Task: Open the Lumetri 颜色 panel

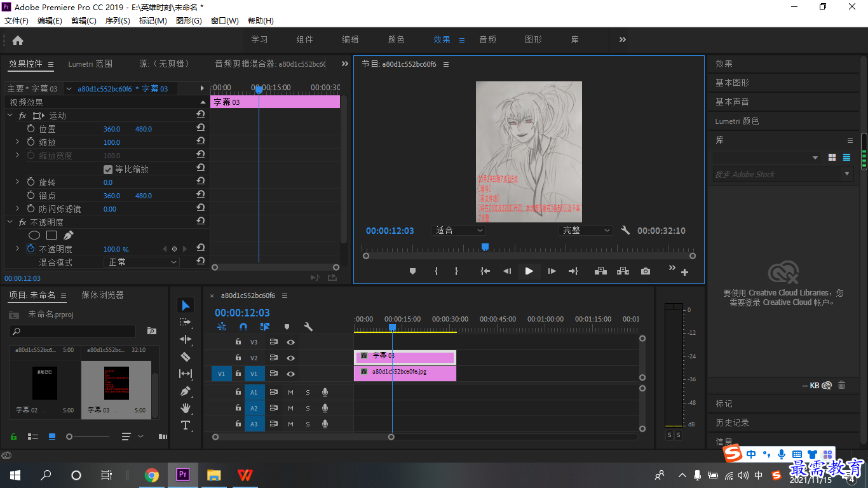Action: (x=737, y=121)
